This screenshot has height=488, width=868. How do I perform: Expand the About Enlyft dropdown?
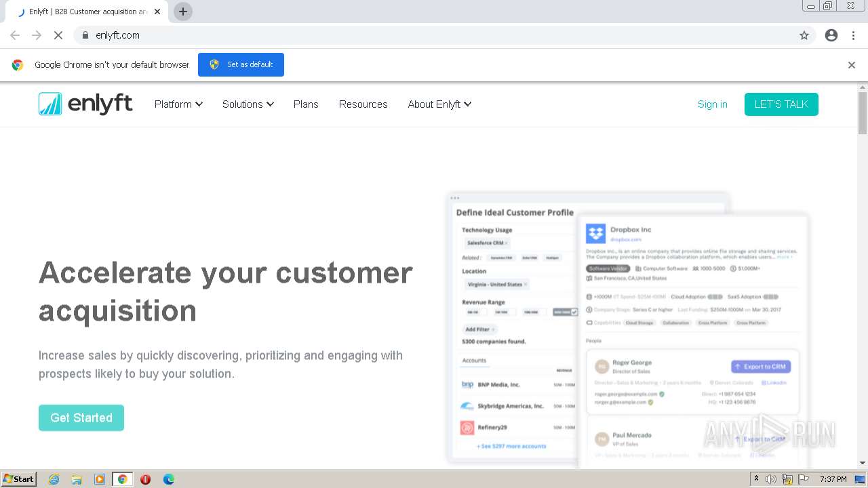439,104
